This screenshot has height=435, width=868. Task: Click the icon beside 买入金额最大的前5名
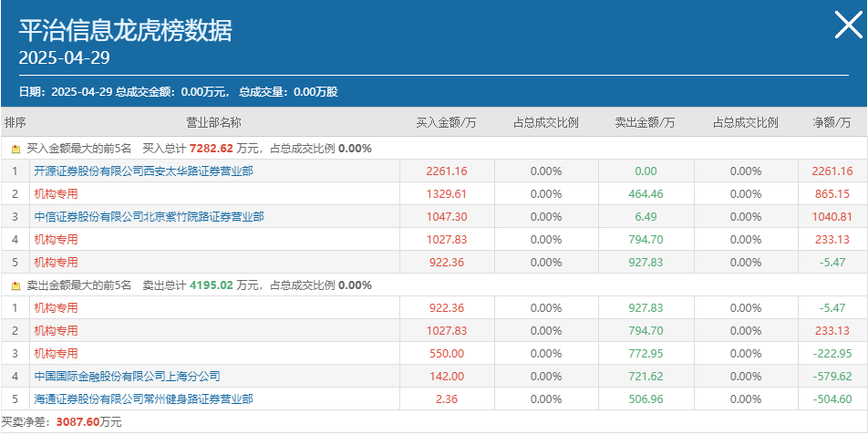pos(15,149)
